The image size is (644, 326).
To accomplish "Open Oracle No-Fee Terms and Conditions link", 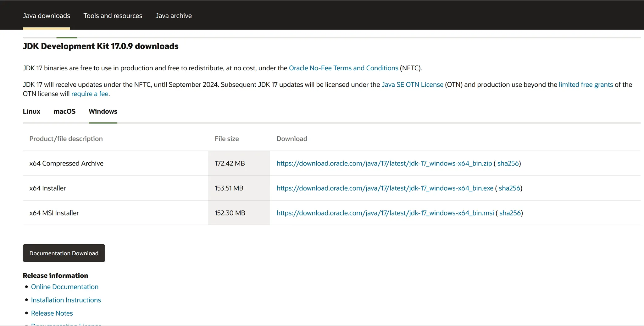I will (343, 68).
